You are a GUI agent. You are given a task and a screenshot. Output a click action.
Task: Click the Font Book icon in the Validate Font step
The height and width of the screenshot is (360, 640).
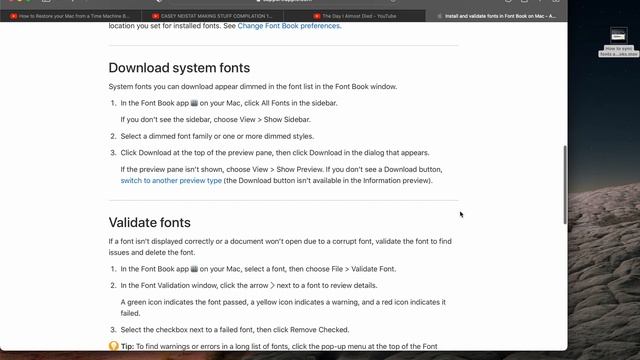(194, 269)
